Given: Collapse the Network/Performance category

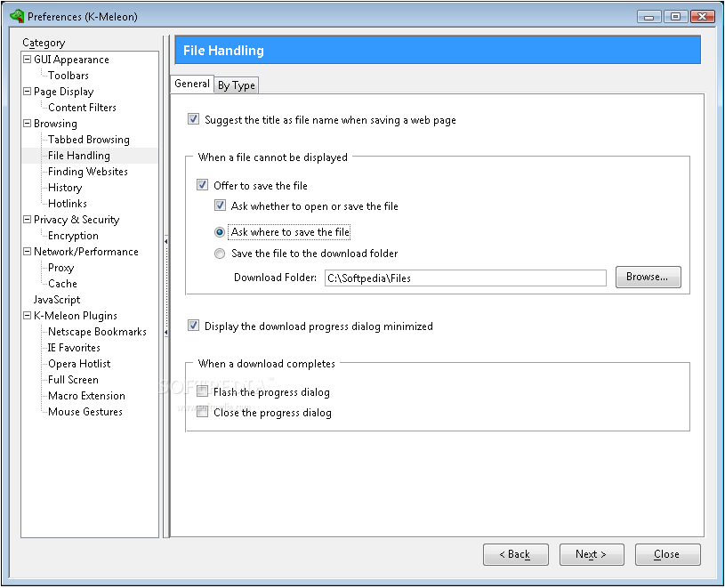Looking at the screenshot, I should tap(28, 251).
